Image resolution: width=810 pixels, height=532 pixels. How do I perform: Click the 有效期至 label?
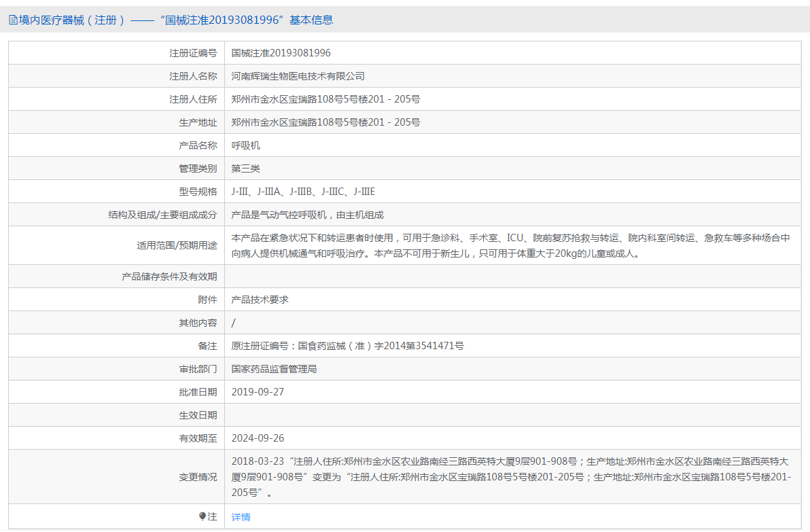click(x=198, y=438)
